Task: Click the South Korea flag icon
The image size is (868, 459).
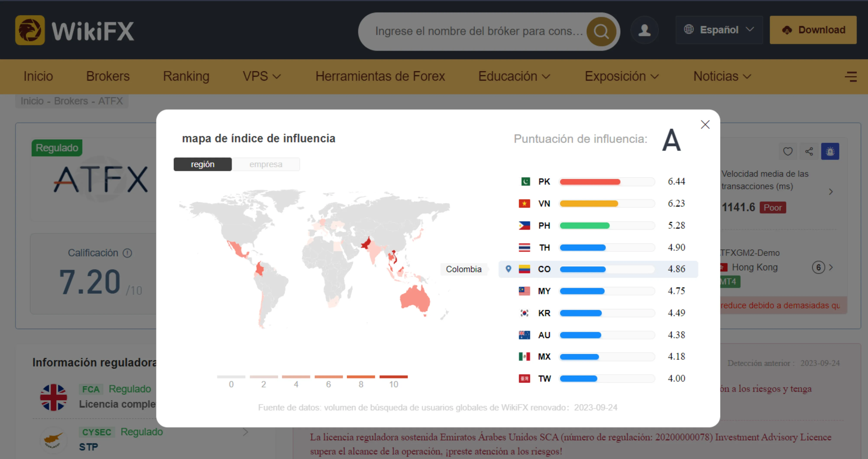Action: [524, 313]
